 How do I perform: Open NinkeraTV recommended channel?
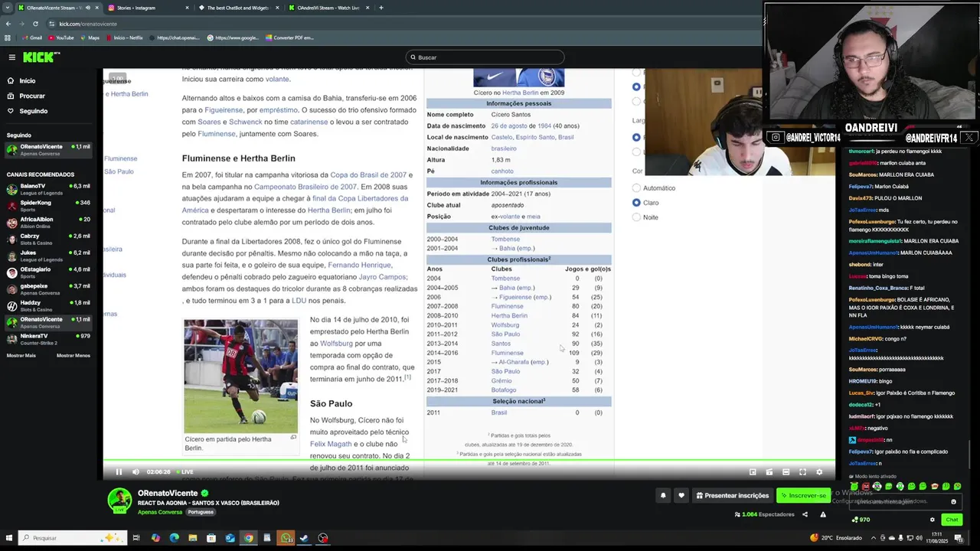coord(49,338)
